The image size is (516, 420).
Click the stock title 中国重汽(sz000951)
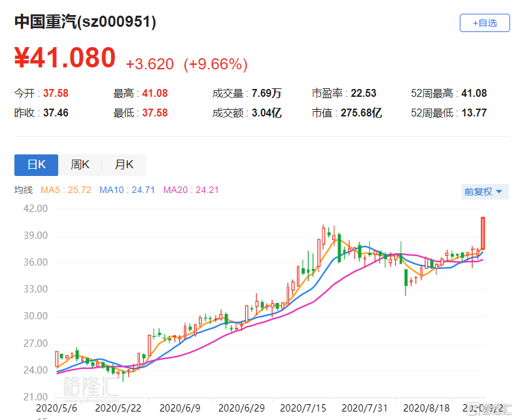tap(85, 22)
